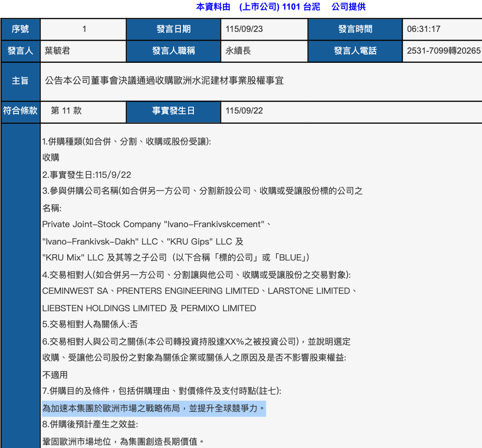Click the line starting '4.交易相對人'
The height and width of the screenshot is (448, 482).
(x=196, y=275)
